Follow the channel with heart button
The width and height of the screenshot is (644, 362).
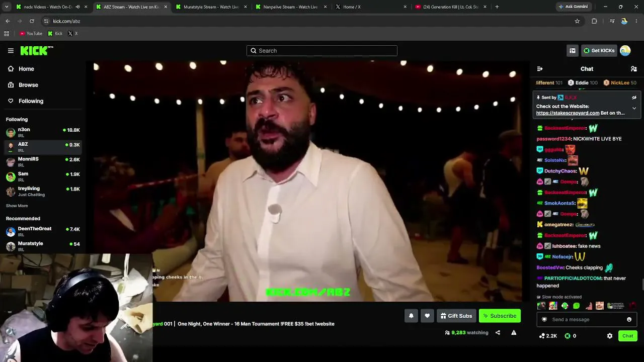pyautogui.click(x=427, y=316)
